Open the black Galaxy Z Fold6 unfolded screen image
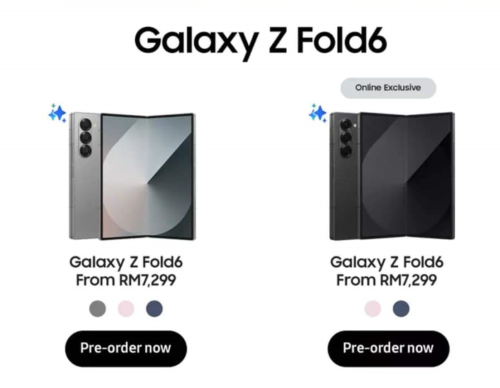 [x=407, y=176]
